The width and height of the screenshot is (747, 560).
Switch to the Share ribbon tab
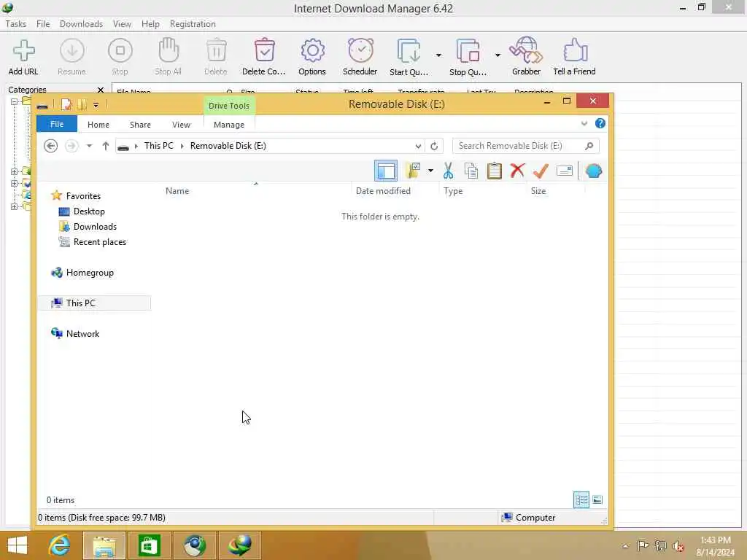click(x=141, y=125)
